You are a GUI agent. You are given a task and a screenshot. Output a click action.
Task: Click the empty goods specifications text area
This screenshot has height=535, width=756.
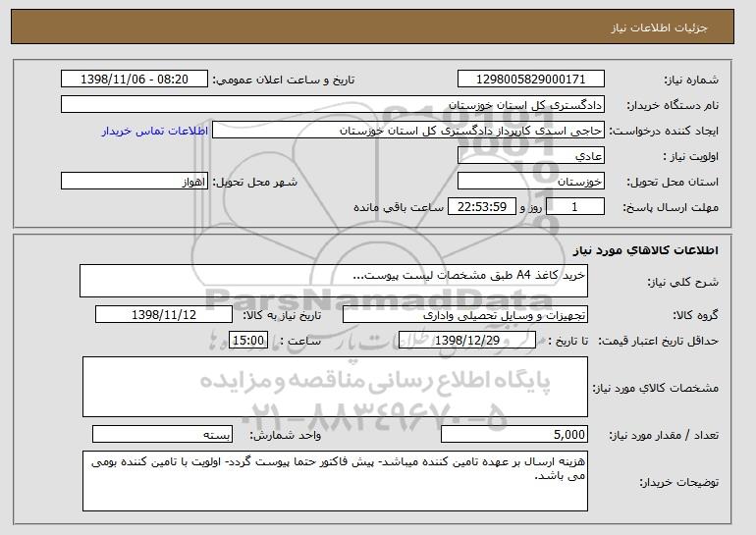tap(335, 387)
